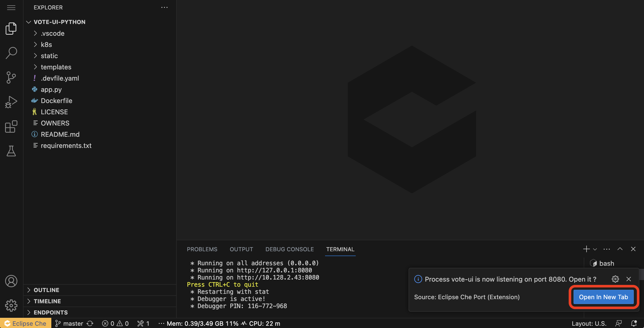The image size is (644, 328).
Task: Open the Extensions view icon
Action: [x=11, y=127]
